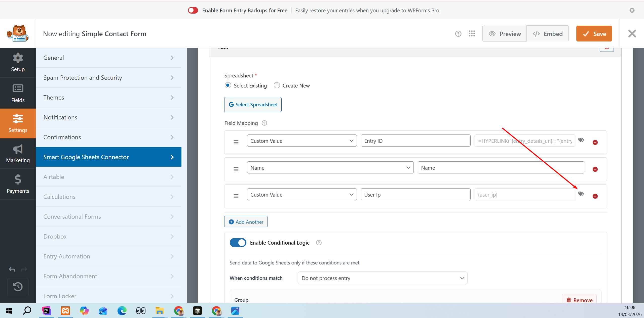Viewport: 644px width, 318px height.
Task: Open smart tags for Entry ID row
Action: pyautogui.click(x=581, y=140)
